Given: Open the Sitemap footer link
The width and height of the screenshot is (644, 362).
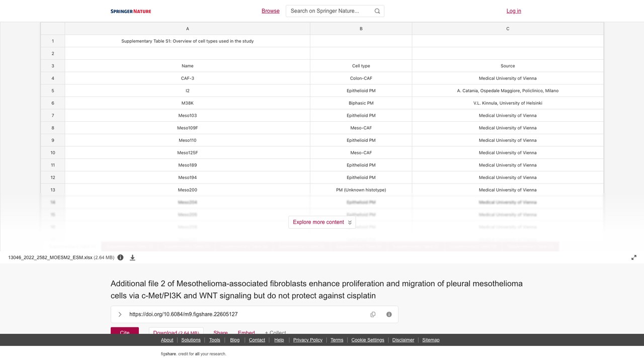Looking at the screenshot, I should [431, 340].
